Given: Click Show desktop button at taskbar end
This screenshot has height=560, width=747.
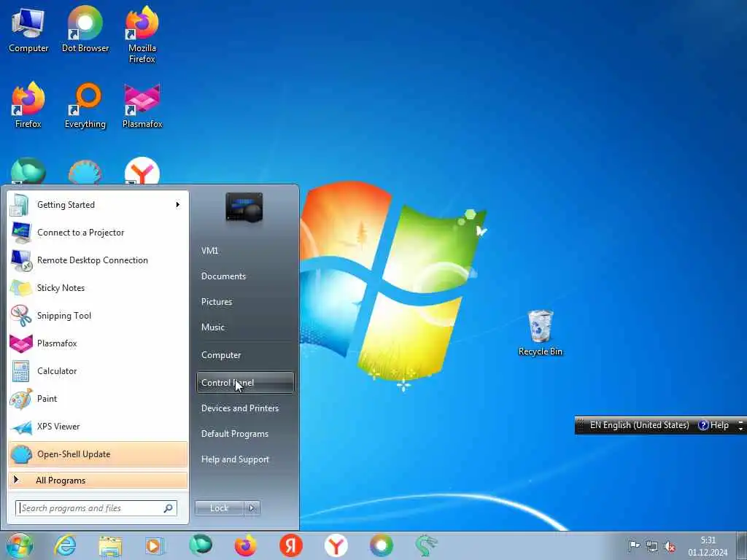Looking at the screenshot, I should tap(742, 545).
